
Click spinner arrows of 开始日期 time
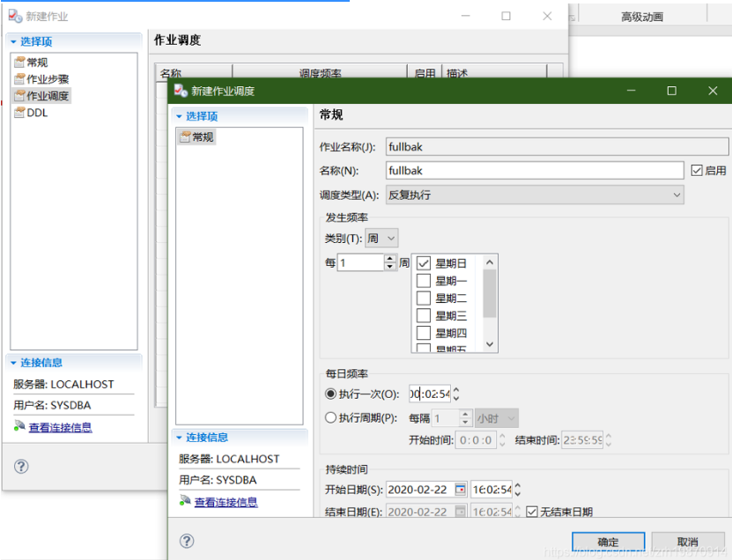[517, 489]
